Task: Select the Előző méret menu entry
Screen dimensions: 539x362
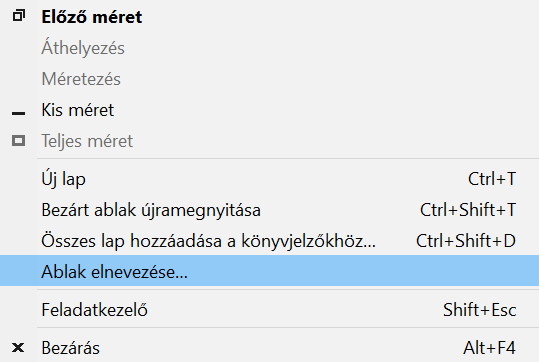Action: (x=270, y=17)
